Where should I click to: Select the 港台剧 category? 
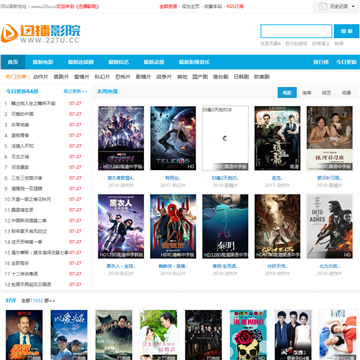click(221, 77)
